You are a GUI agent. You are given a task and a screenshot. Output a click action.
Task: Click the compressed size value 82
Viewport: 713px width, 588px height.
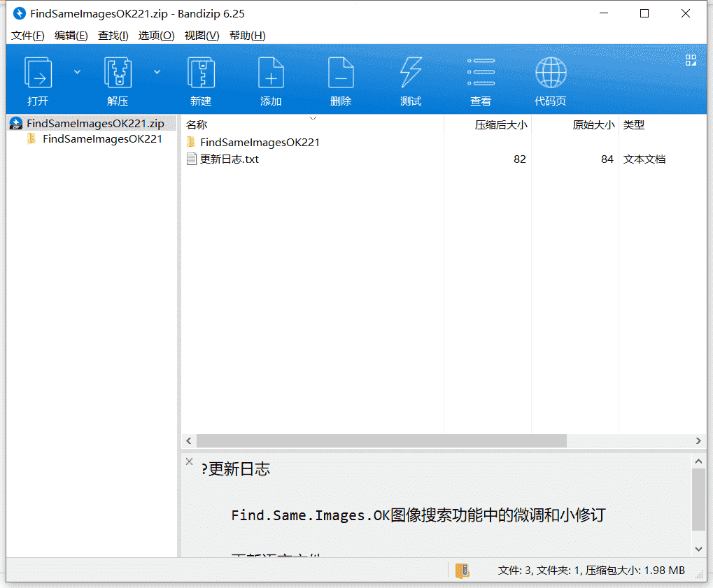[520, 159]
